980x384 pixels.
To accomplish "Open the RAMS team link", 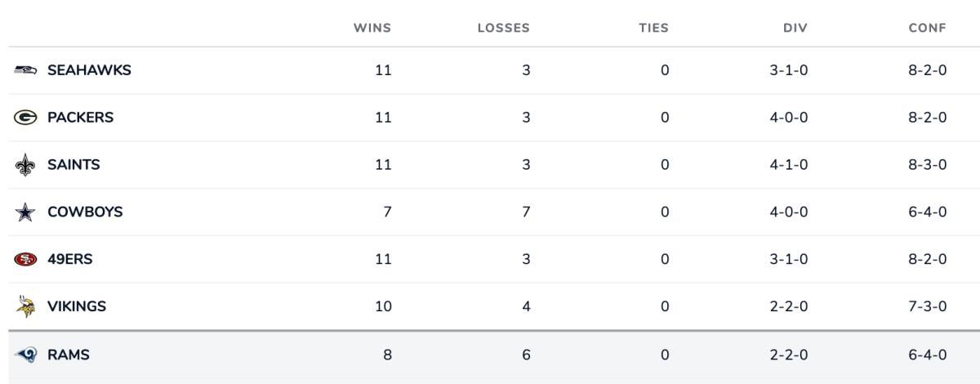I will coord(69,355).
